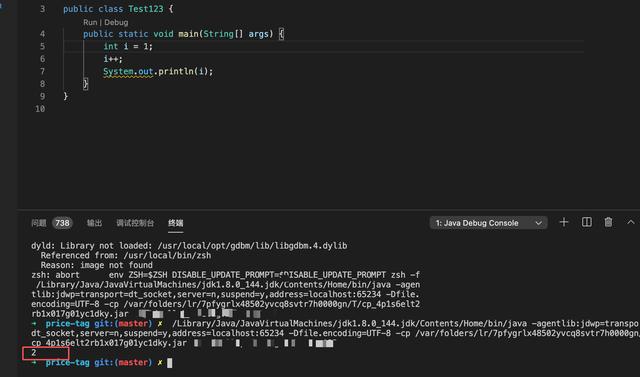The height and width of the screenshot is (377, 640).
Task: Click the 738 problems count badge
Action: [62, 223]
